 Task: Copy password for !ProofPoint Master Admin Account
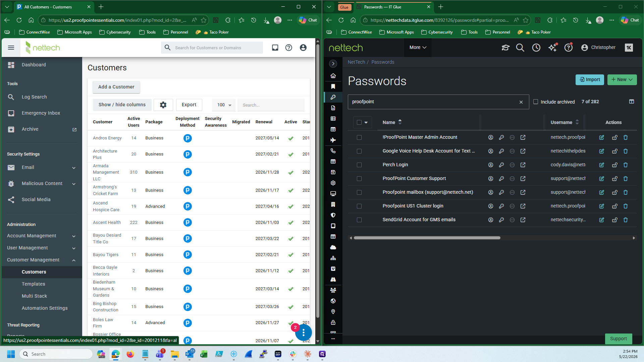(501, 137)
